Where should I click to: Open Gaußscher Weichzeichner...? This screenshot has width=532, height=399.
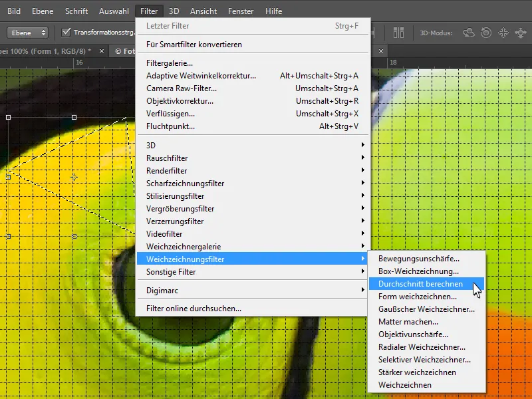[426, 309]
